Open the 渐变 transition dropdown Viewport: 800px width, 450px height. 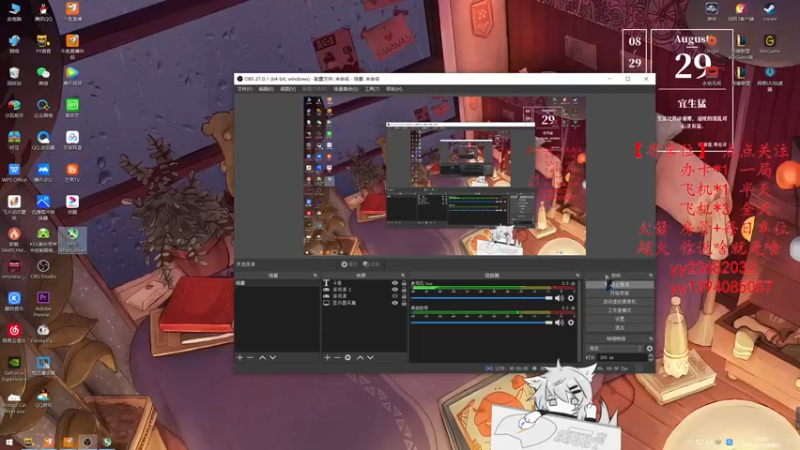click(615, 348)
